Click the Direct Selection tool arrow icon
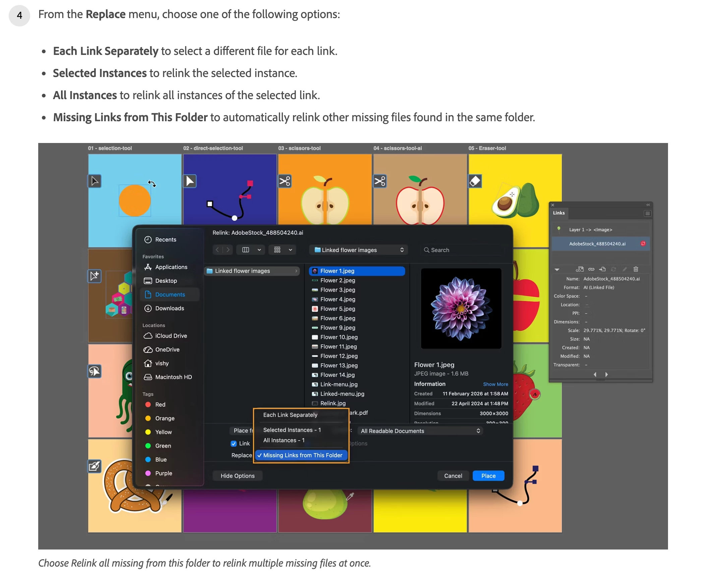 pyautogui.click(x=190, y=181)
